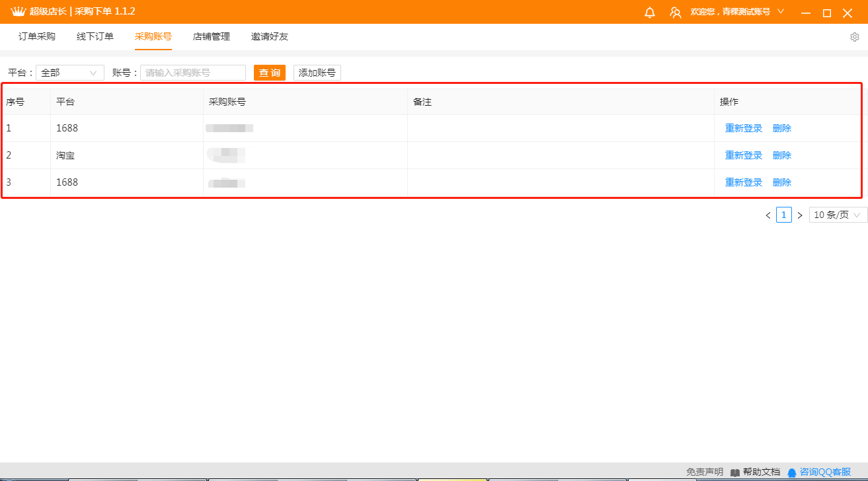This screenshot has width=868, height=481.
Task: Click the crown logo in title bar
Action: (18, 12)
